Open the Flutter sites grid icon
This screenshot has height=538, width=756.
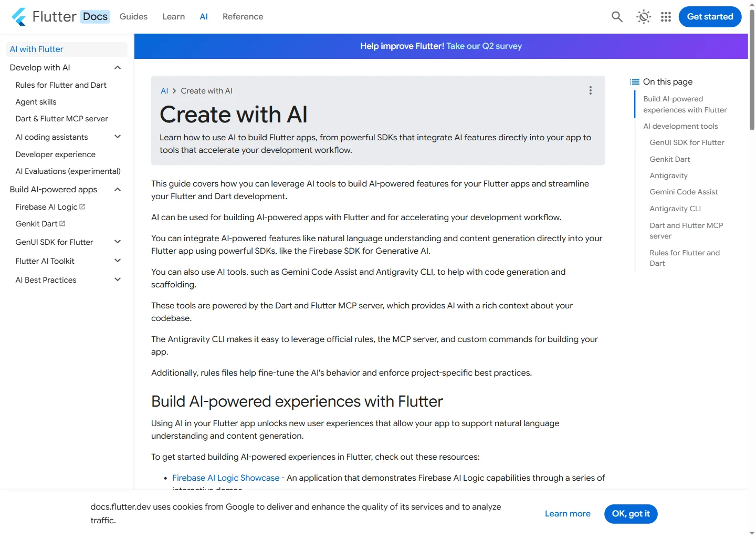pos(666,17)
